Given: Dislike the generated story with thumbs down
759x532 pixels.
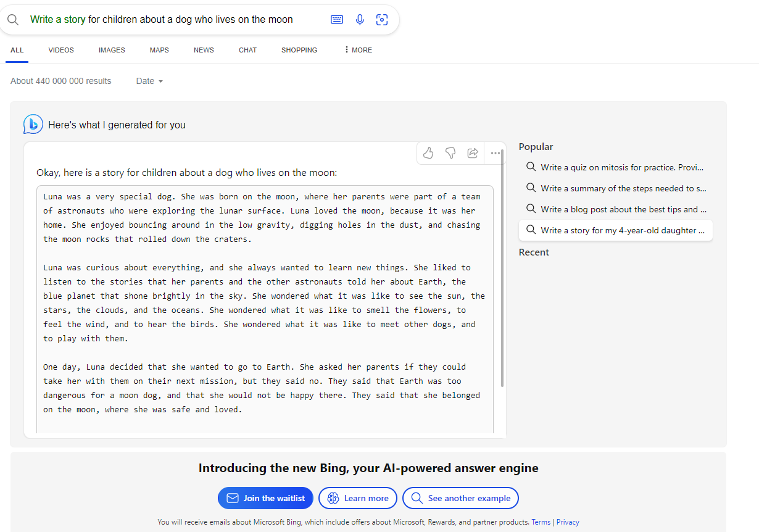Looking at the screenshot, I should (450, 152).
